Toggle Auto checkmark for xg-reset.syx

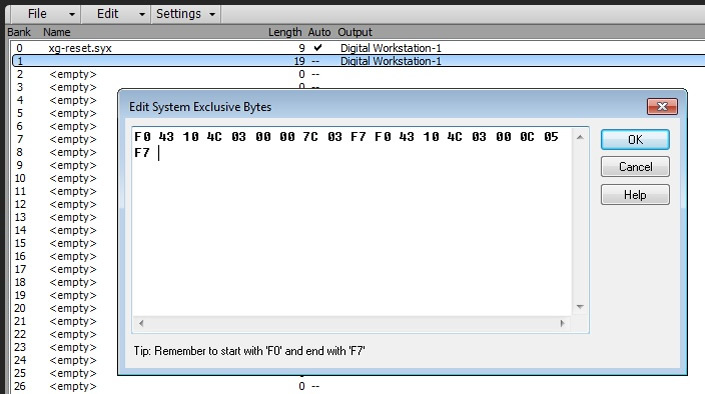[318, 47]
